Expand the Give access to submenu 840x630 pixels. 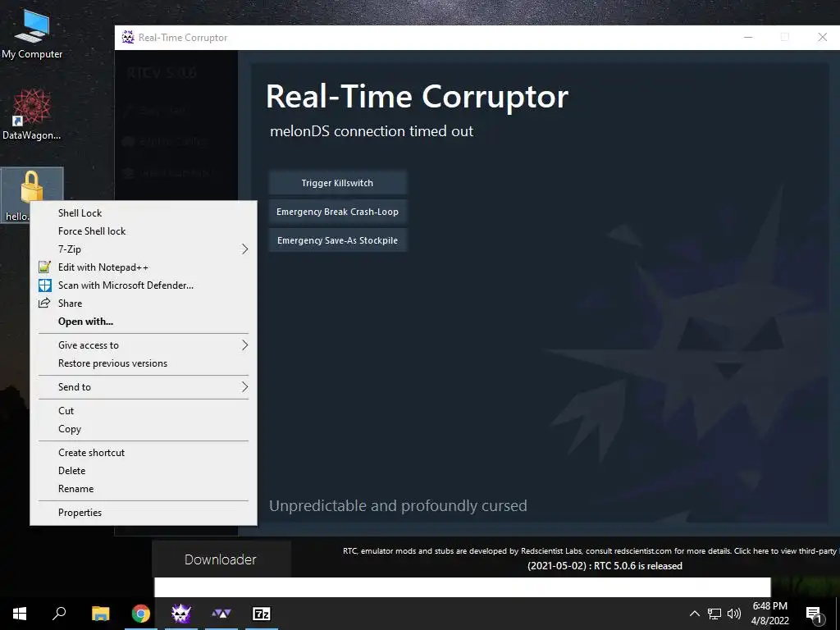[144, 345]
